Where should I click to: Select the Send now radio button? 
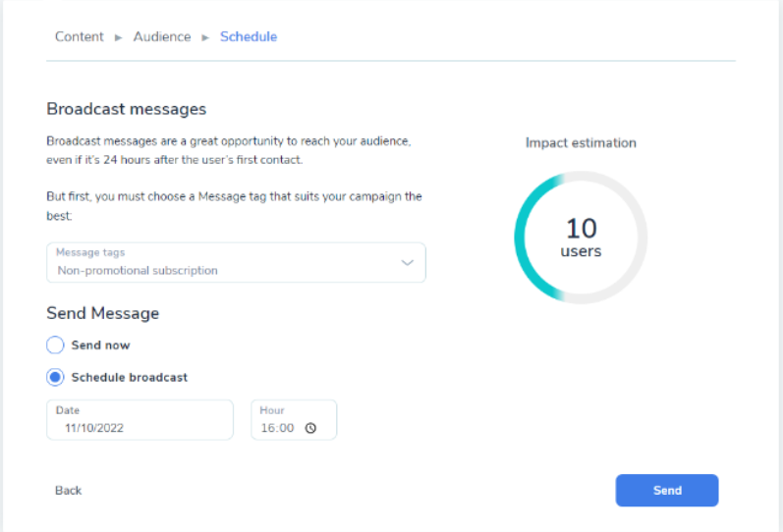(x=56, y=346)
